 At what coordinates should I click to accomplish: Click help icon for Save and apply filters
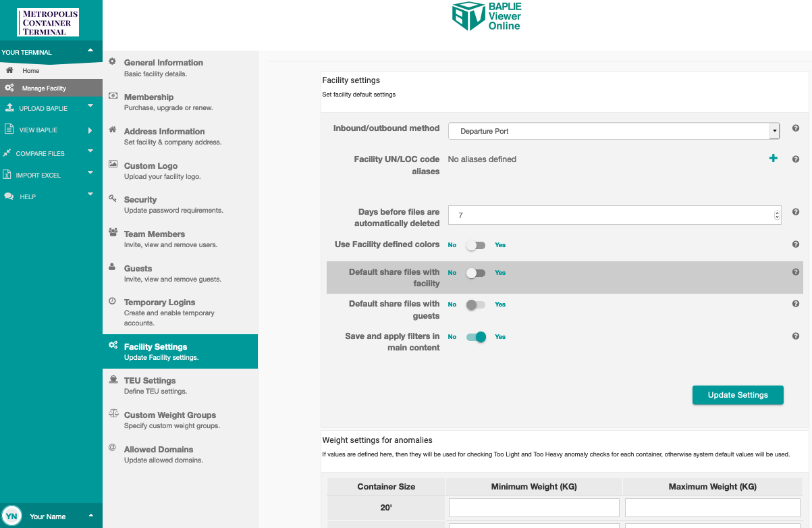click(796, 336)
